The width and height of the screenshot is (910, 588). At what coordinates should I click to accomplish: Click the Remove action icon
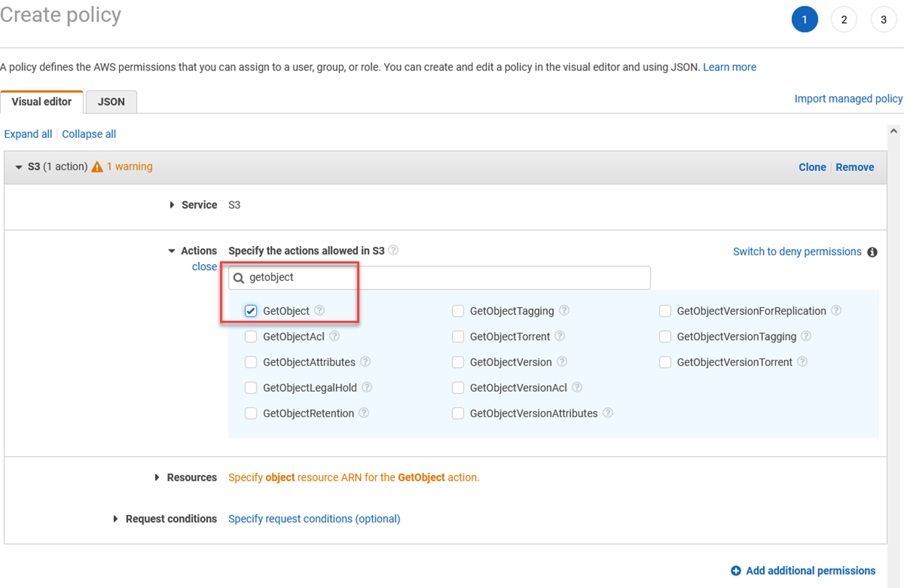(854, 167)
